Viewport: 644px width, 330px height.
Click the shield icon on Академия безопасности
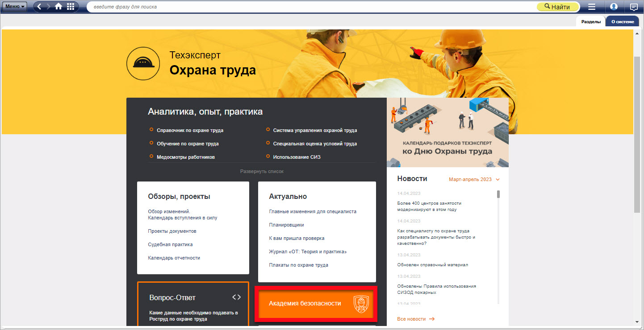click(361, 304)
